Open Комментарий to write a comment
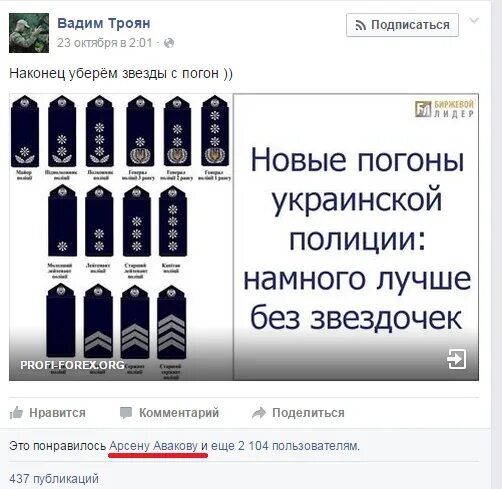 (x=169, y=413)
